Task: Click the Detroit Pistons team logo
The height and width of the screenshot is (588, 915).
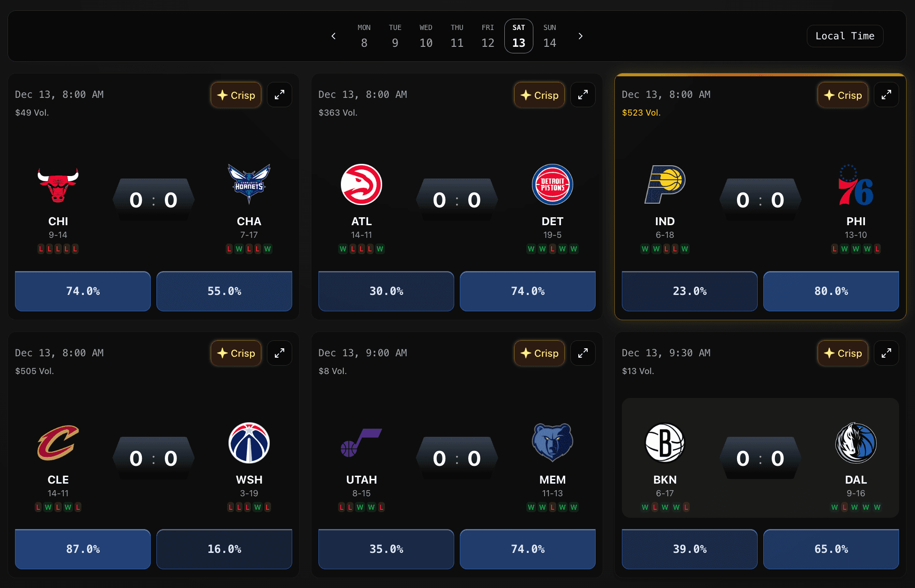Action: coord(553,184)
